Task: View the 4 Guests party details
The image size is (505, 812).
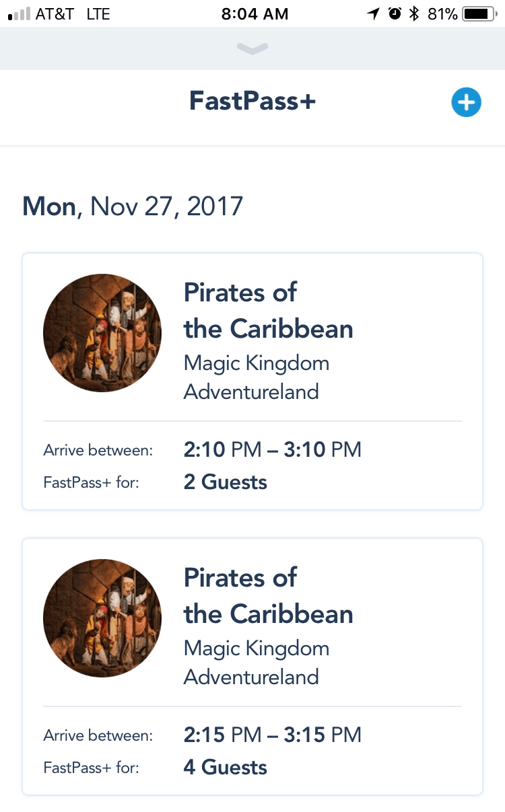Action: point(225,768)
